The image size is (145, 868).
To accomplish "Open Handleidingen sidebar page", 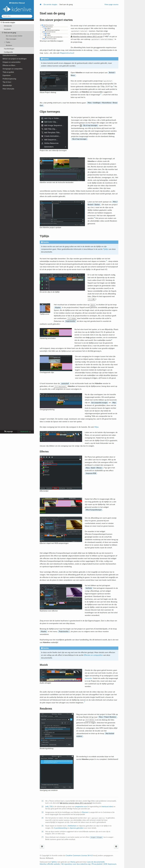I will pos(17,49).
